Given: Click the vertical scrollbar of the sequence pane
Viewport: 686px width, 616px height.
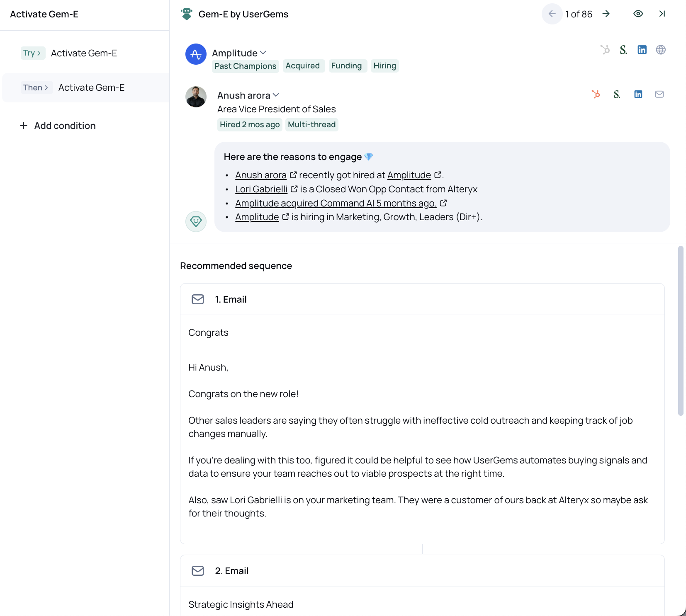Looking at the screenshot, I should tap(681, 330).
